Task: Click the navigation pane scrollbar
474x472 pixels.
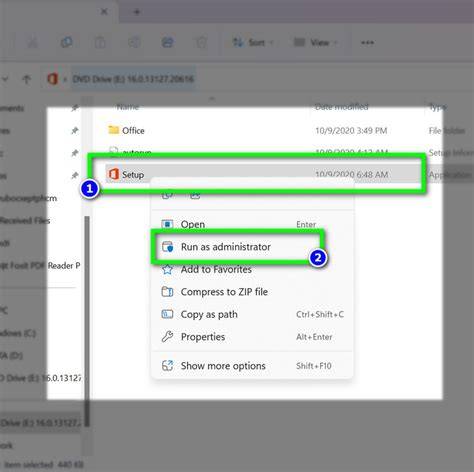Action: [87, 321]
